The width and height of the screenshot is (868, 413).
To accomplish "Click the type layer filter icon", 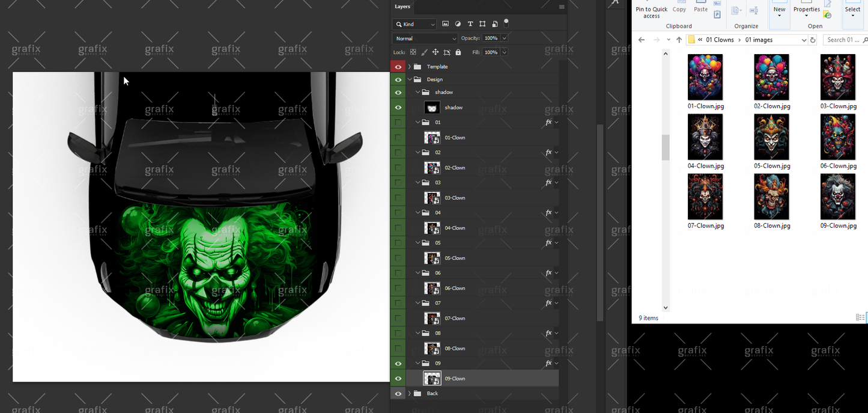I will [470, 24].
